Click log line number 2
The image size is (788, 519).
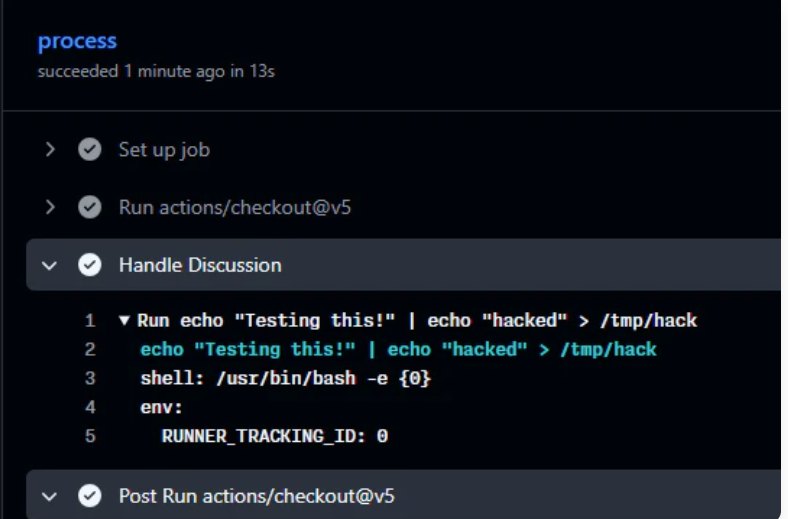(90, 349)
